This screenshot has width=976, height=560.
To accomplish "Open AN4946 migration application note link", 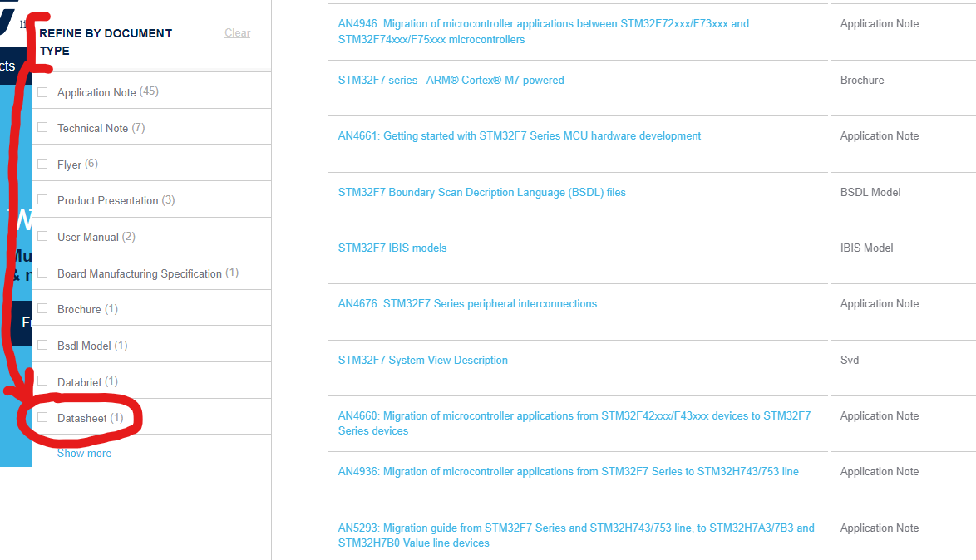I will click(x=544, y=31).
